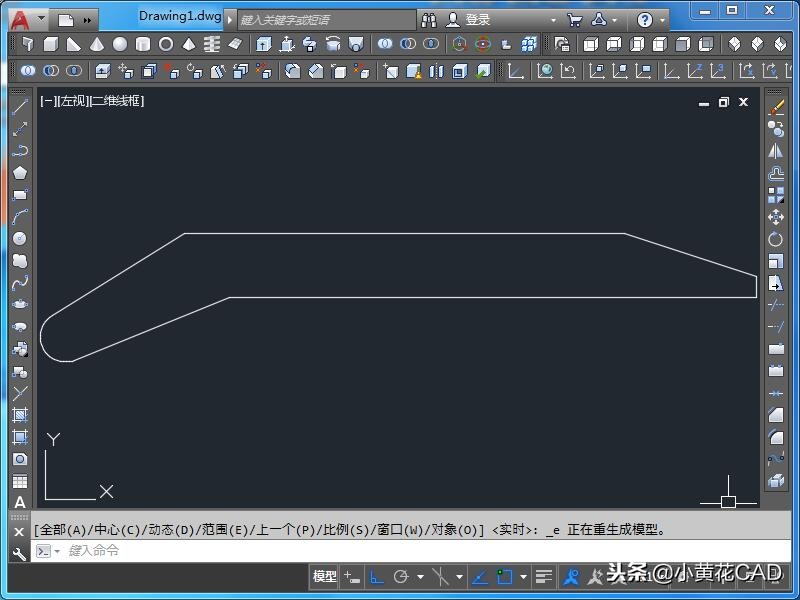Image resolution: width=800 pixels, height=600 pixels.
Task: Click the command line 键入命令 input
Action: (411, 551)
